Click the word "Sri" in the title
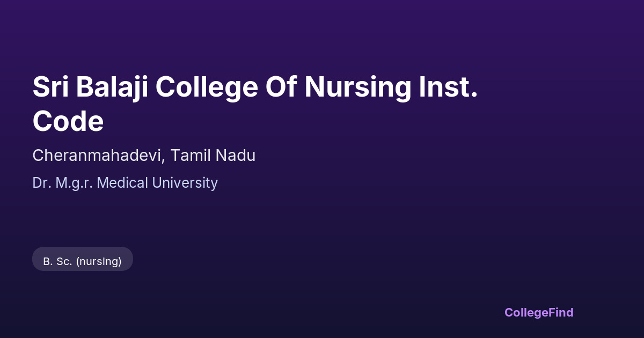Screen dimensions: 644x338 coord(50,87)
